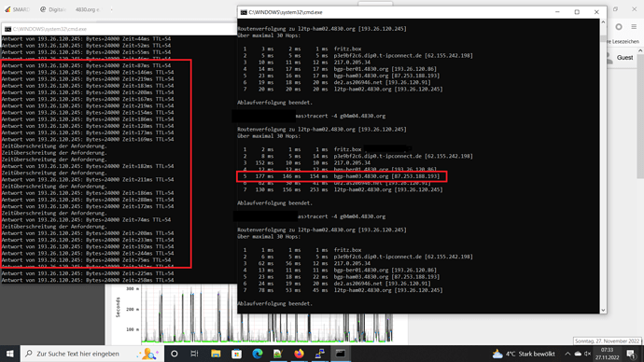644x362 pixels.
Task: Click first 'Zeitüberschreitung der Anforderung.' line after Zeit=169ms
Action: tap(54, 146)
